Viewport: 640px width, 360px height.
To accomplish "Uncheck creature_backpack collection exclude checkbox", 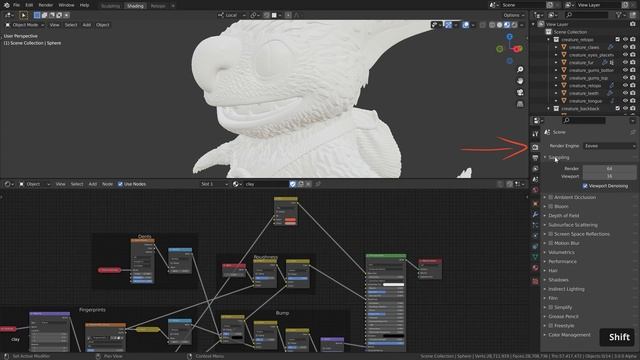I will pyautogui.click(x=618, y=109).
